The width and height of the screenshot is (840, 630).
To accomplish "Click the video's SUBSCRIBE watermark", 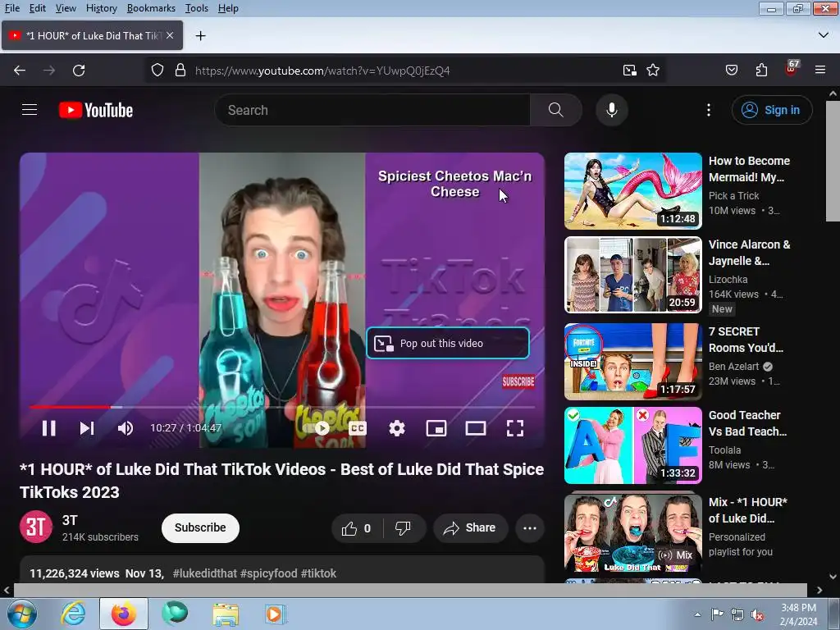I will 518,381.
